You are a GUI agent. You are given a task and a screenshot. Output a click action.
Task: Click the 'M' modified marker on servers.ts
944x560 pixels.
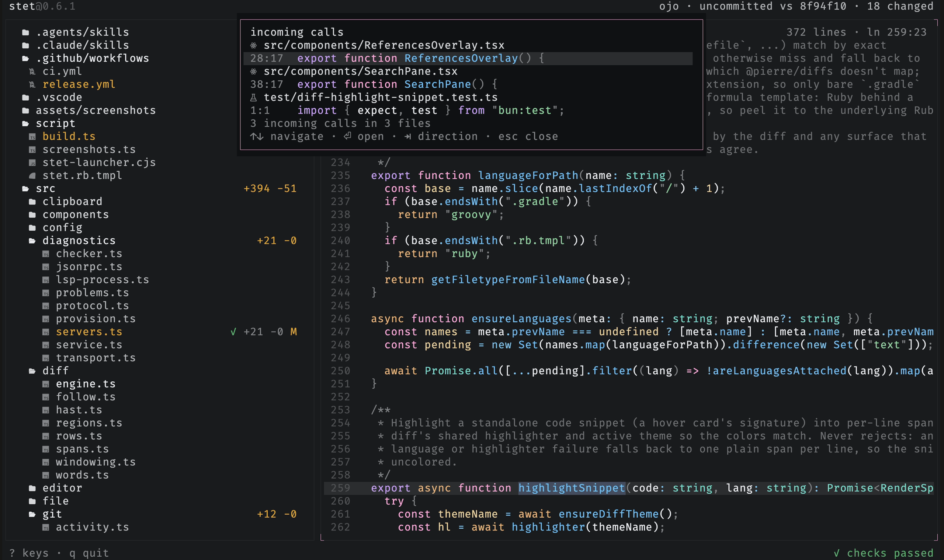294,332
